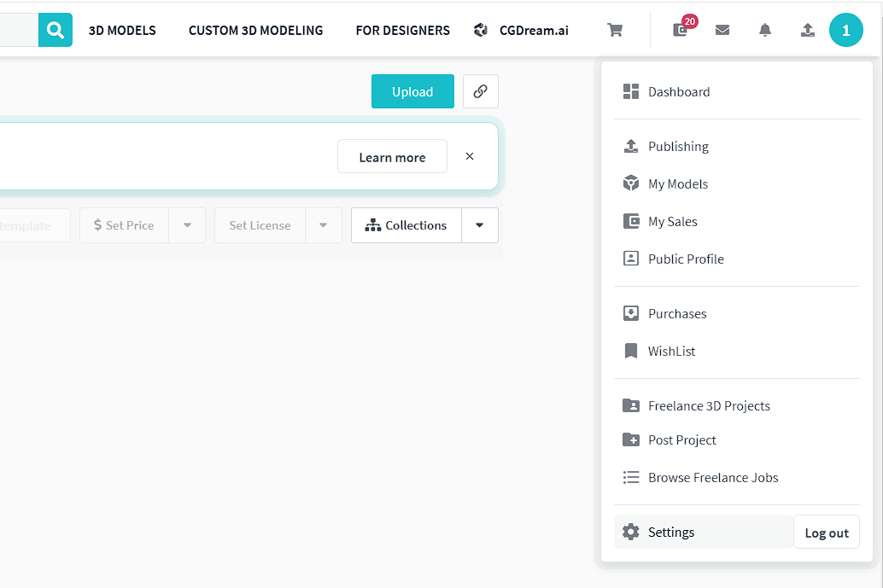Click the copy link chain icon button
Image resolution: width=883 pixels, height=588 pixels.
click(x=481, y=91)
